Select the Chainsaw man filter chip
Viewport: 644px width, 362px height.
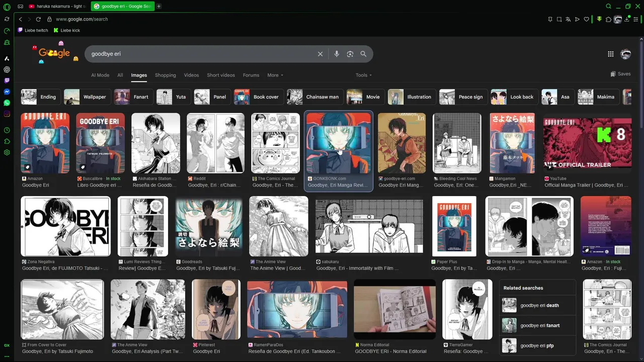(x=315, y=97)
